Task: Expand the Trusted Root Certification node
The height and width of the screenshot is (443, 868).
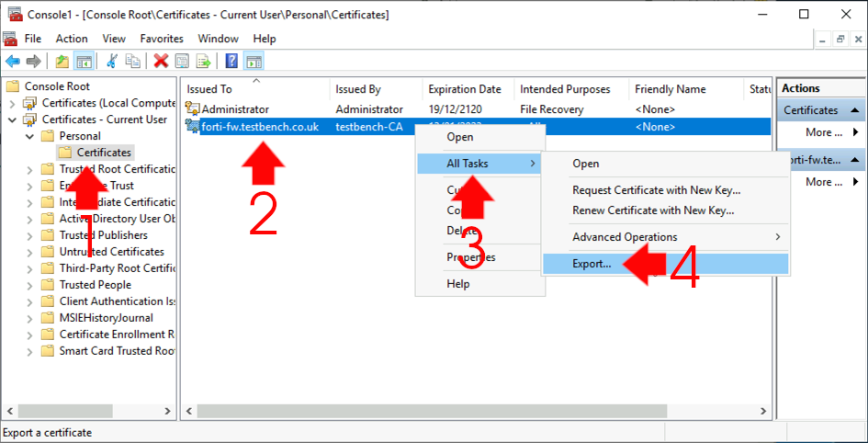Action: [x=30, y=169]
